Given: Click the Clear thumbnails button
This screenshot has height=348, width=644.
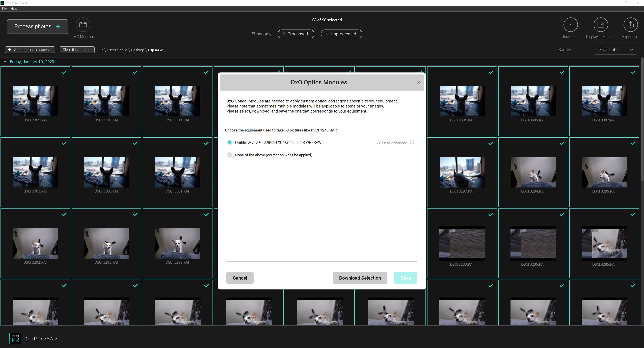Looking at the screenshot, I should click(x=77, y=50).
